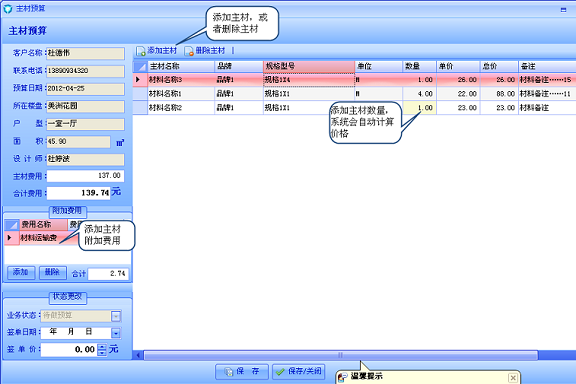The height and width of the screenshot is (384, 576).
Task: Sort by 主材名称 column header
Action: (181, 67)
